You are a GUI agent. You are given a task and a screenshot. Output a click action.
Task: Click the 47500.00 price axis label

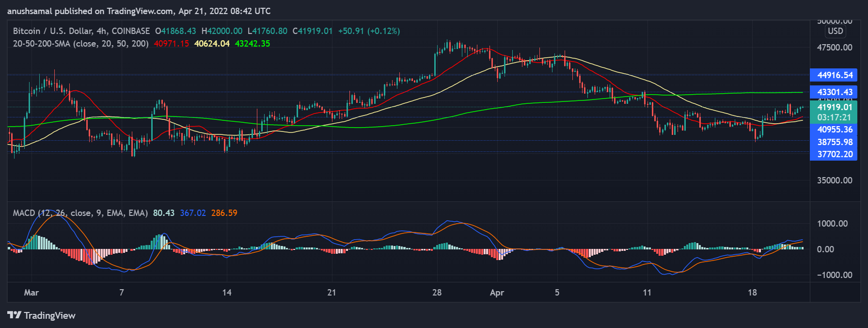[x=835, y=48]
